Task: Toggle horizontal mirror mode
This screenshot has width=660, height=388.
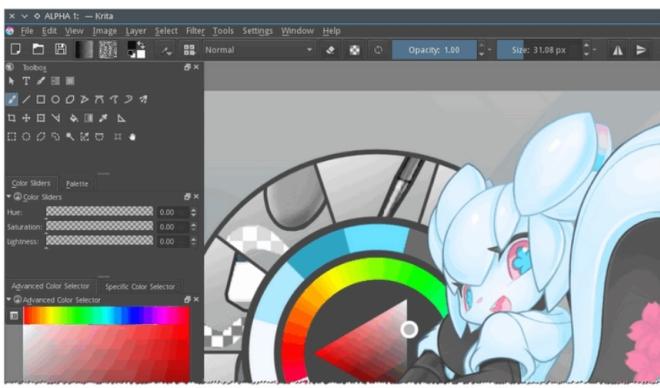Action: pos(617,50)
